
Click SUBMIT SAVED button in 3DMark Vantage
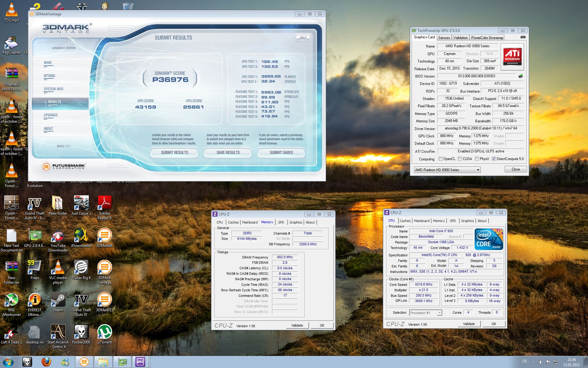coord(281,152)
